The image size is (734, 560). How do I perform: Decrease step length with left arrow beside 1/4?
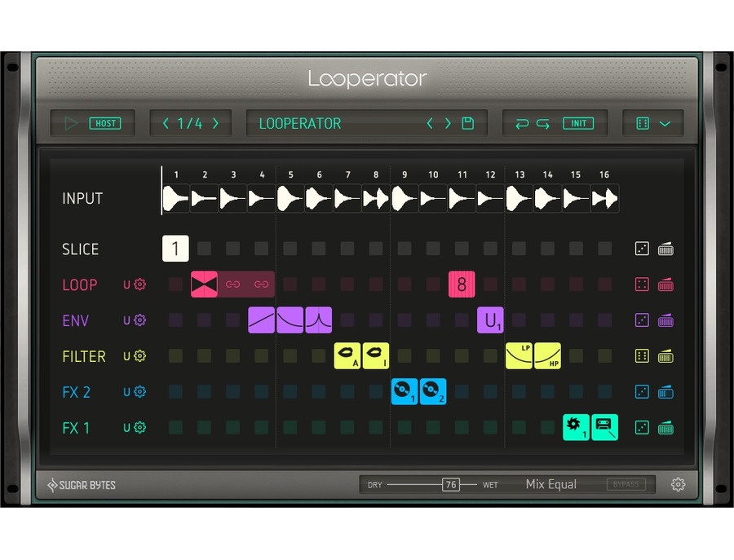(x=166, y=124)
